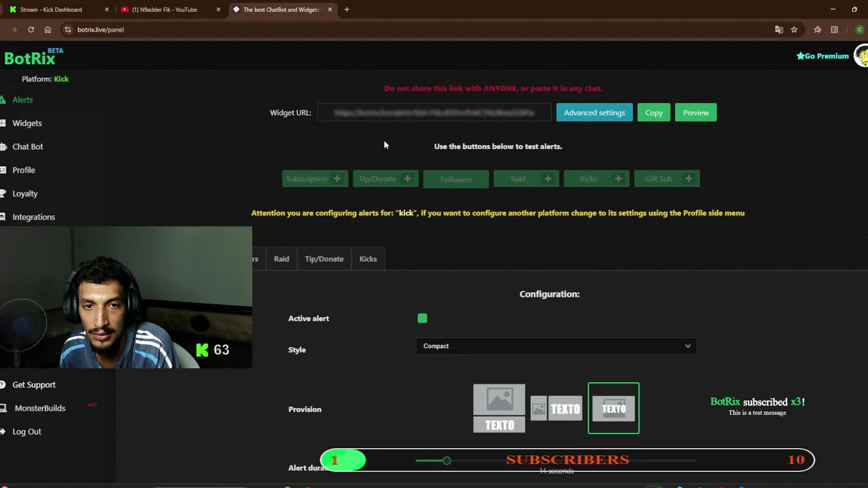Click the browser home icon
868x488 pixels.
point(47,30)
